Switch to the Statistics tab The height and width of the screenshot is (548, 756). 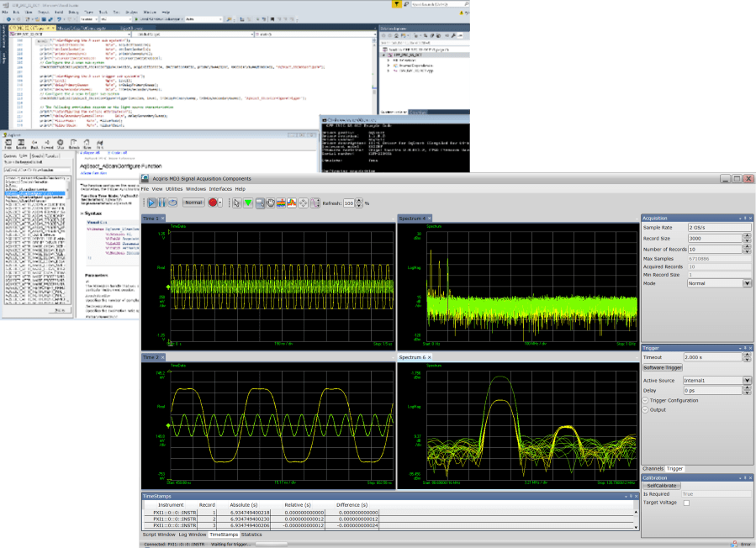point(251,535)
